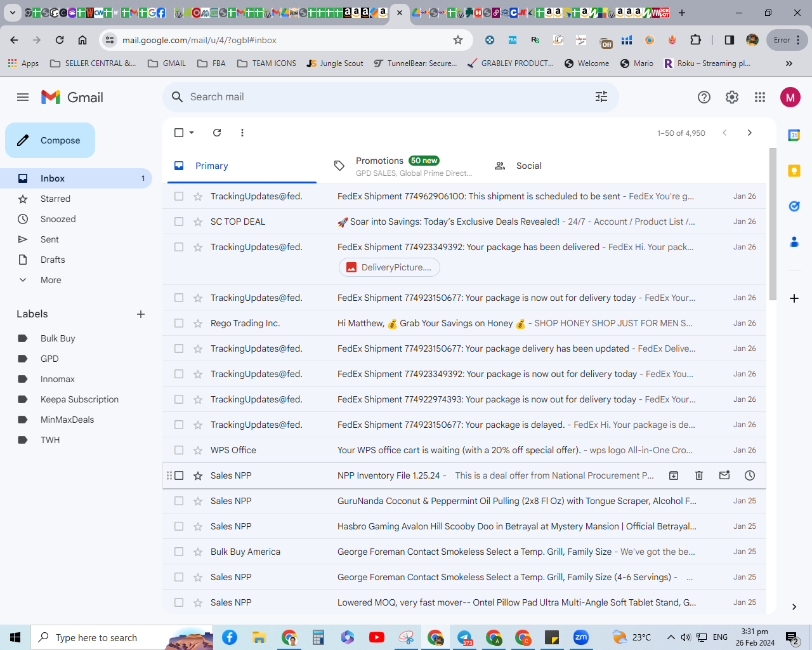Star the WPS Office email
Image resolution: width=812 pixels, height=650 pixels.
tap(198, 450)
